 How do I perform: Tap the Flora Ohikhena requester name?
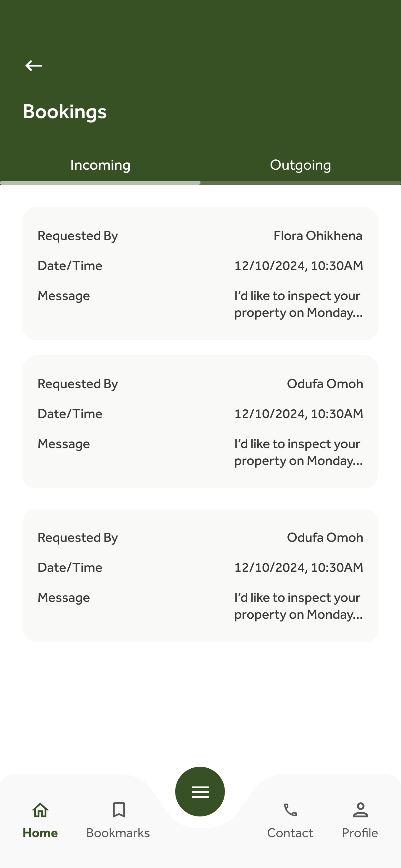(x=318, y=236)
